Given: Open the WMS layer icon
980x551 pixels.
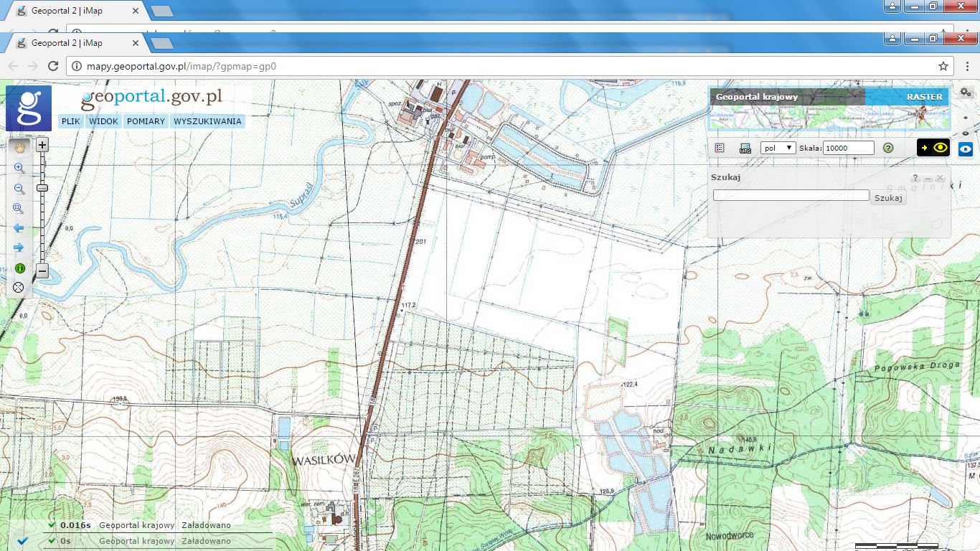Looking at the screenshot, I should coord(745,148).
